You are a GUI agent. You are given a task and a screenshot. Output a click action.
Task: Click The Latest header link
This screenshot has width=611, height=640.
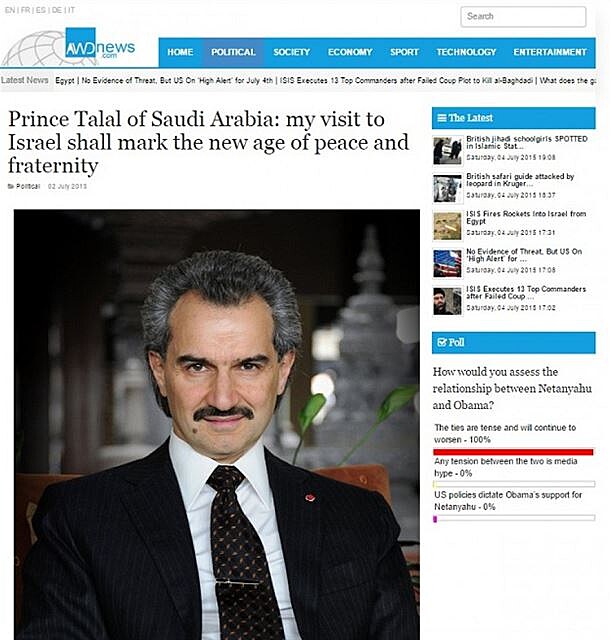(471, 118)
